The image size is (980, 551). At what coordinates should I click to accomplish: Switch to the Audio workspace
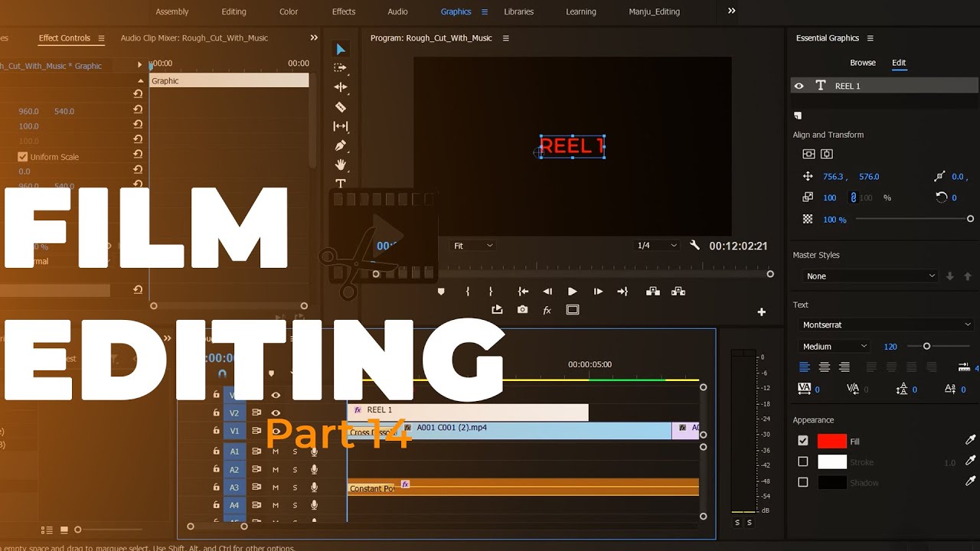398,11
